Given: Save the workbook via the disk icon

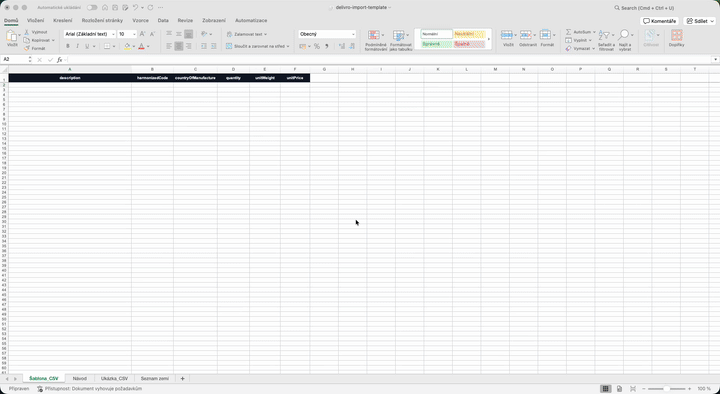Looking at the screenshot, I should click(x=115, y=8).
